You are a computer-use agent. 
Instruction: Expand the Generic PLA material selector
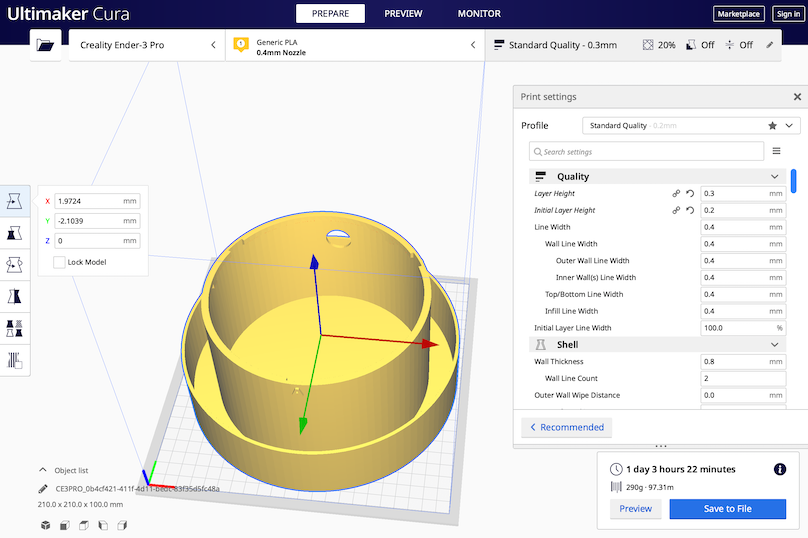[355, 45]
